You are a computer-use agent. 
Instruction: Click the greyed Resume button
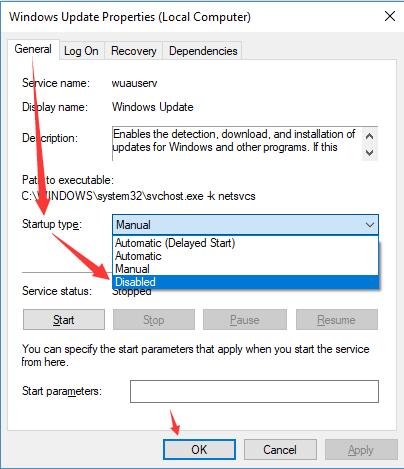(x=337, y=320)
